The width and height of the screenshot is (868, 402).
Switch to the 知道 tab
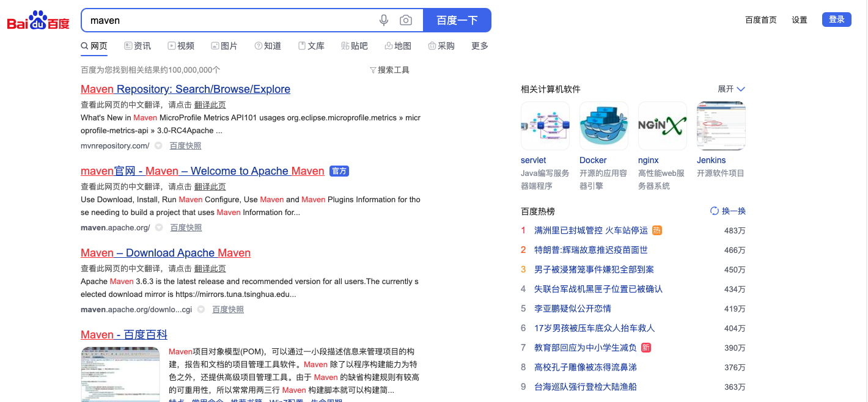(268, 46)
